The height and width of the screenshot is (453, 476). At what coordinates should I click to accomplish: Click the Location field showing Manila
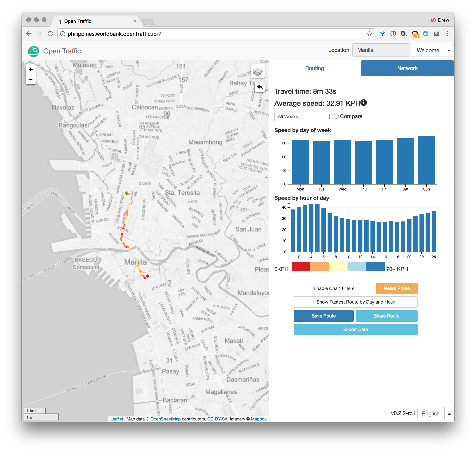(x=381, y=50)
